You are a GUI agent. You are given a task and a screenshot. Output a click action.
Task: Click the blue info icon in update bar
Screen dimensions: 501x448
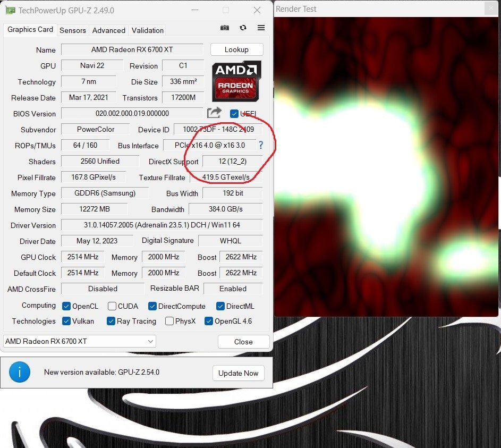pos(20,372)
